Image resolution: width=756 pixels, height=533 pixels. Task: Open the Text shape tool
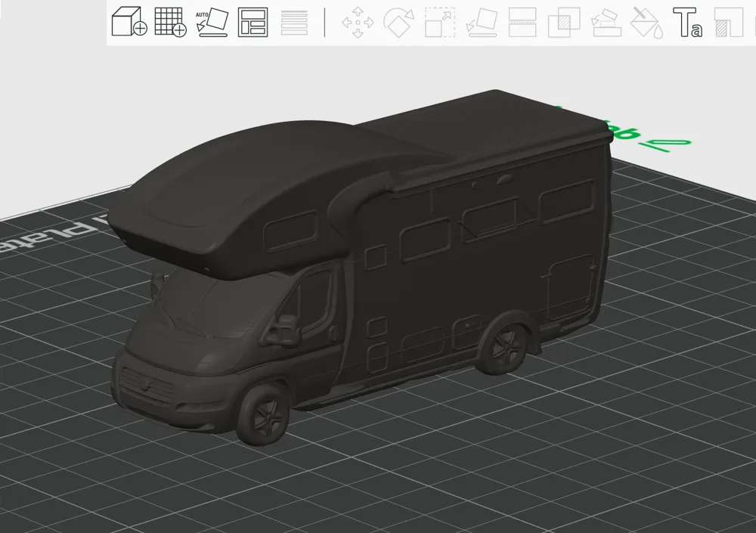coord(688,22)
